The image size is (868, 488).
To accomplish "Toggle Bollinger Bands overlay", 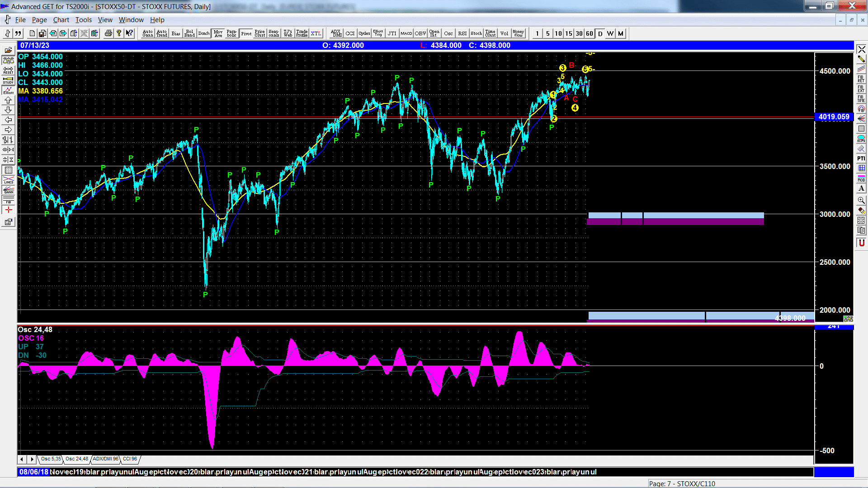I will 190,33.
